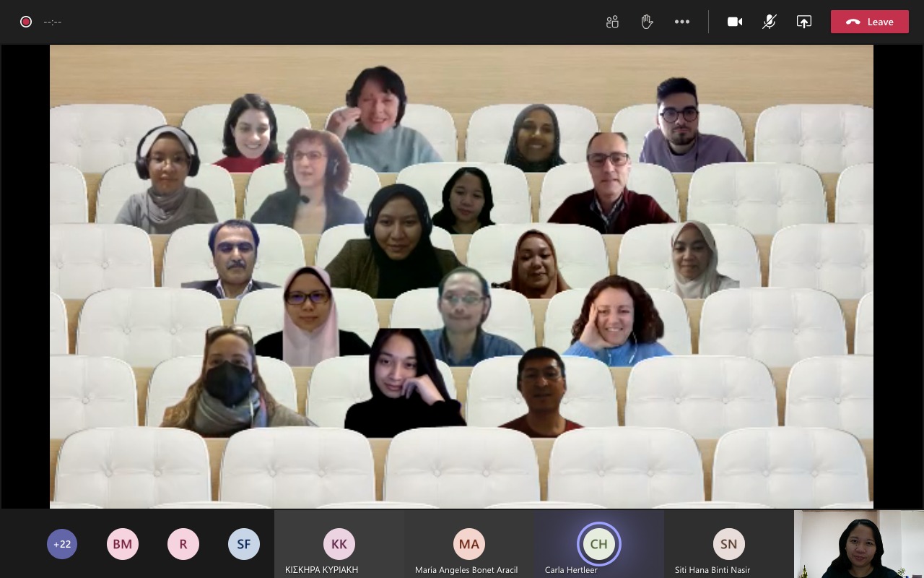Click your self-view video thumbnail
This screenshot has height=578, width=924.
[858, 544]
